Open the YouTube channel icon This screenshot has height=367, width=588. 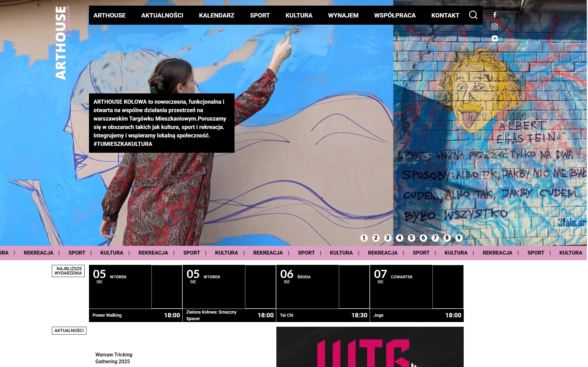pos(495,38)
